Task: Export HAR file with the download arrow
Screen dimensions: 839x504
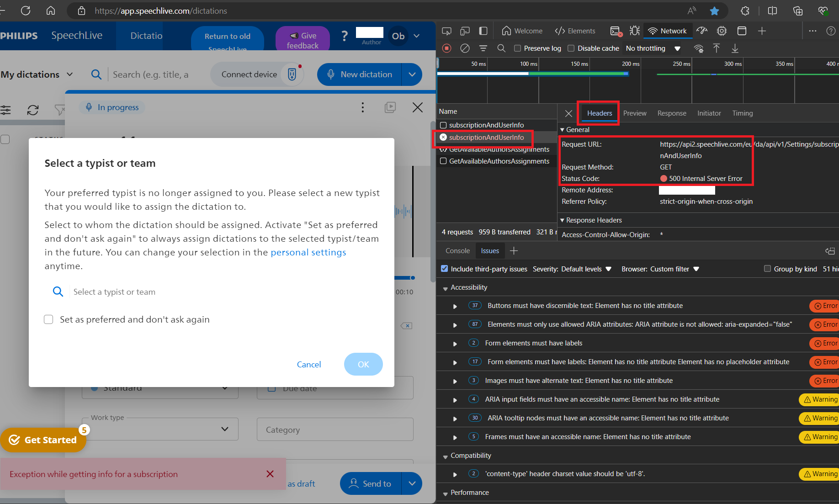Action: pyautogui.click(x=735, y=48)
